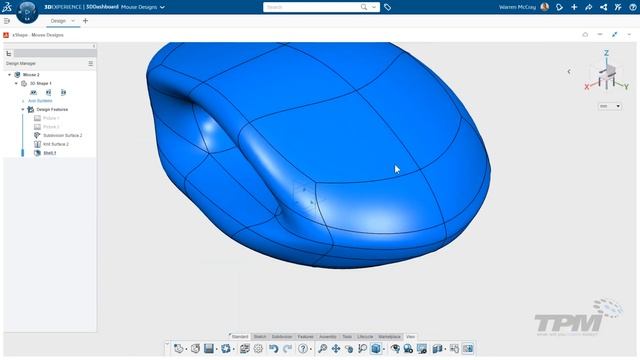The width and height of the screenshot is (640, 360).
Task: Click the first icon in bottom toolbar
Action: [x=178, y=349]
